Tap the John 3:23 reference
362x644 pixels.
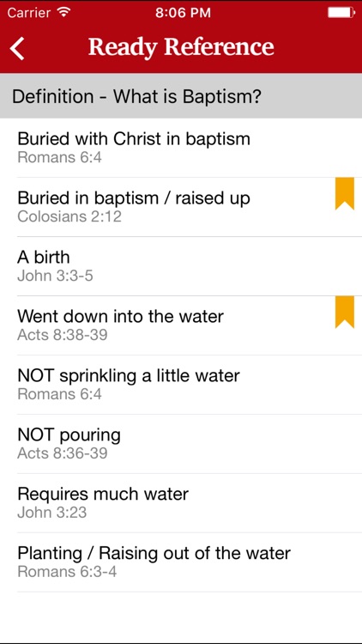[51, 512]
